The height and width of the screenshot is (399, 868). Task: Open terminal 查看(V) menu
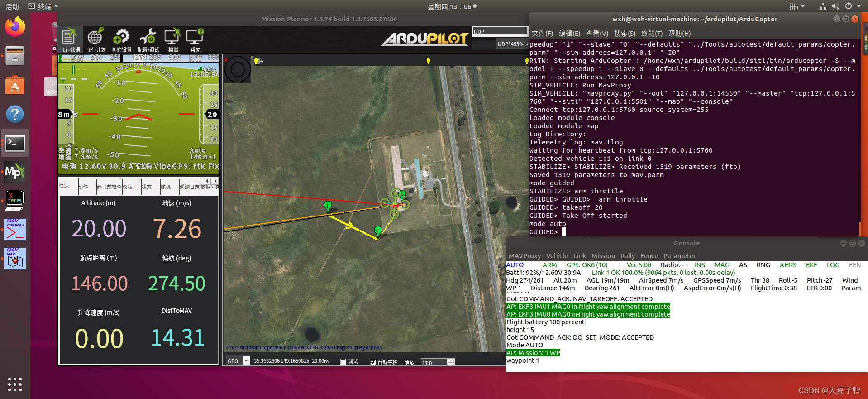tap(597, 34)
